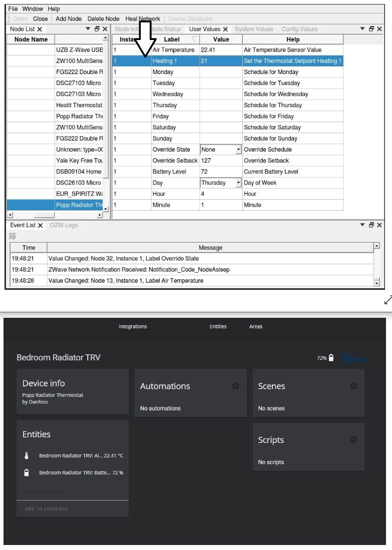Open the Integrations tab in Home Assistant

pyautogui.click(x=133, y=327)
